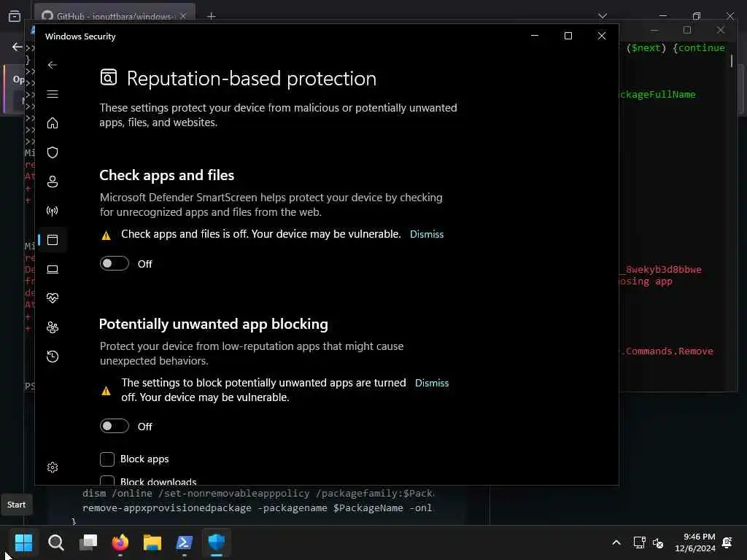Open Firewall & network protection icon
The height and width of the screenshot is (560, 747).
pyautogui.click(x=53, y=211)
